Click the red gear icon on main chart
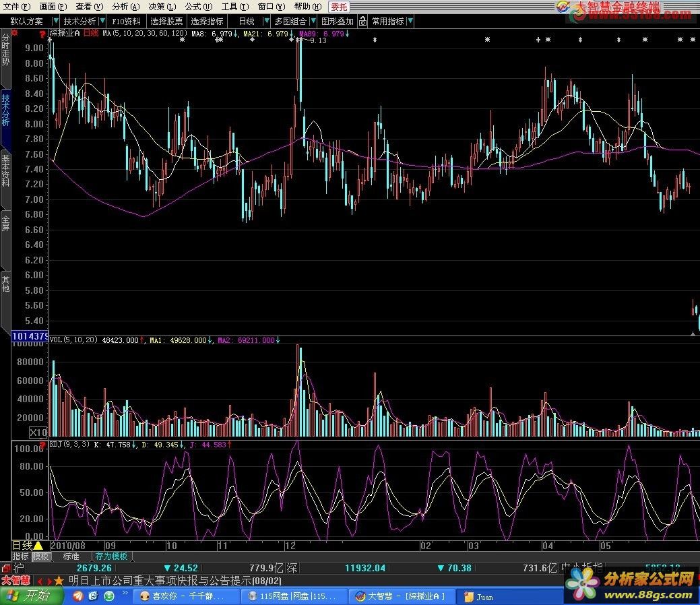 coord(15,33)
